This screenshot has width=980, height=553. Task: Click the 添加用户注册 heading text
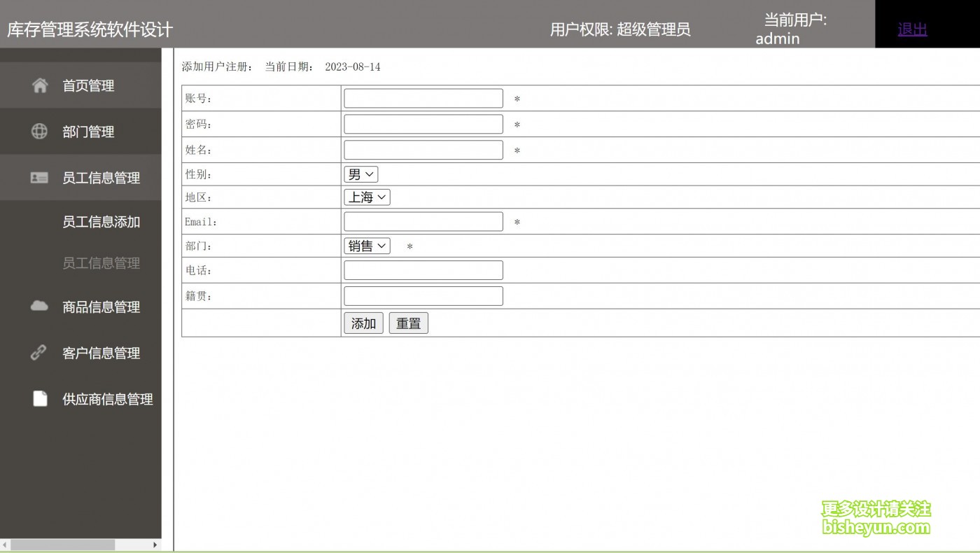217,67
